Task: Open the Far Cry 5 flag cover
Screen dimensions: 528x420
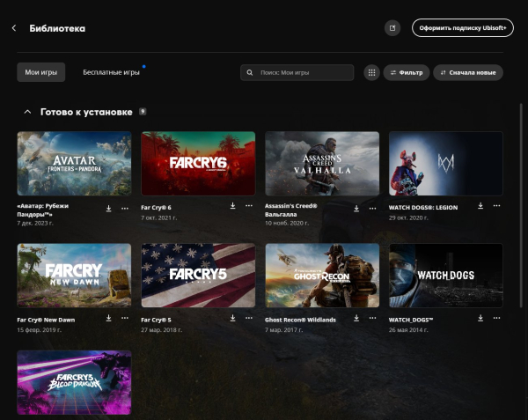Action: [198, 276]
